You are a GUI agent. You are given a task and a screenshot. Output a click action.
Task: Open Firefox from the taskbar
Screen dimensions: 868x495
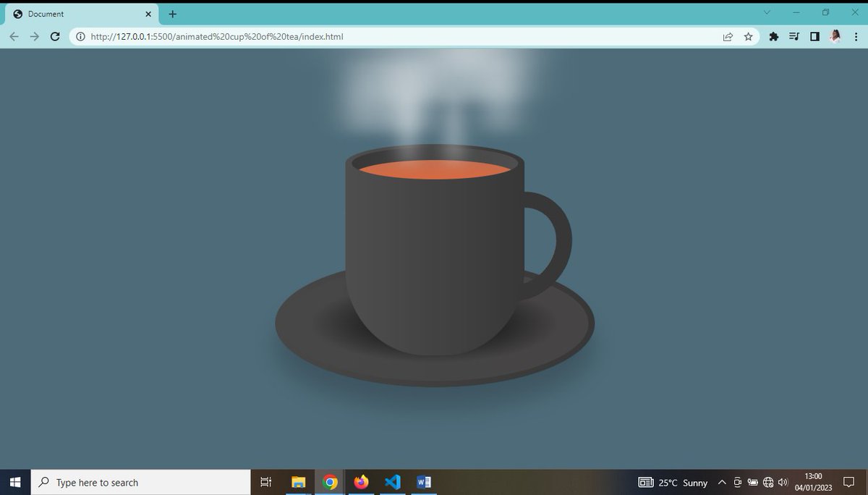coord(361,482)
